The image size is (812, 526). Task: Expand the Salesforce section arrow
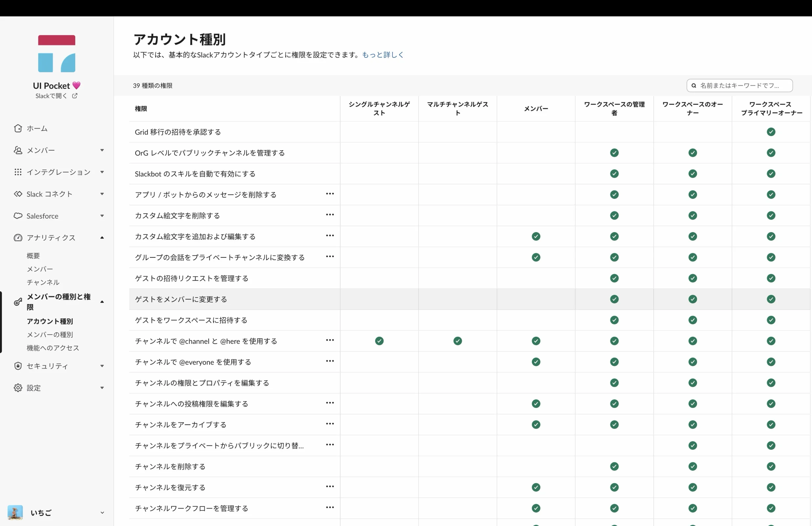(102, 216)
